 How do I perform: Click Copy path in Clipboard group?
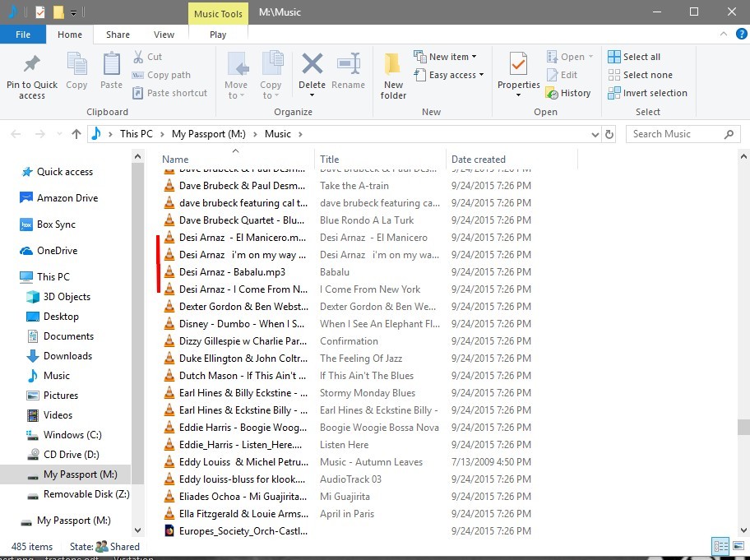(x=162, y=75)
